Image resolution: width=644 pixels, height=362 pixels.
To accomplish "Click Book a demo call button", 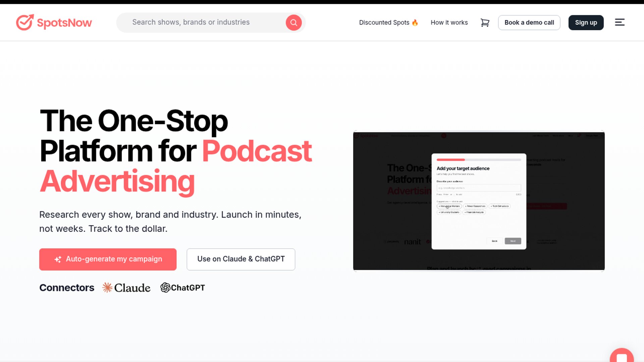I will (x=529, y=22).
